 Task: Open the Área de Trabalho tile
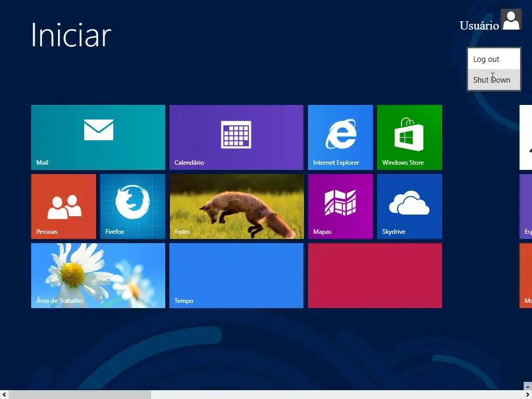(98, 275)
